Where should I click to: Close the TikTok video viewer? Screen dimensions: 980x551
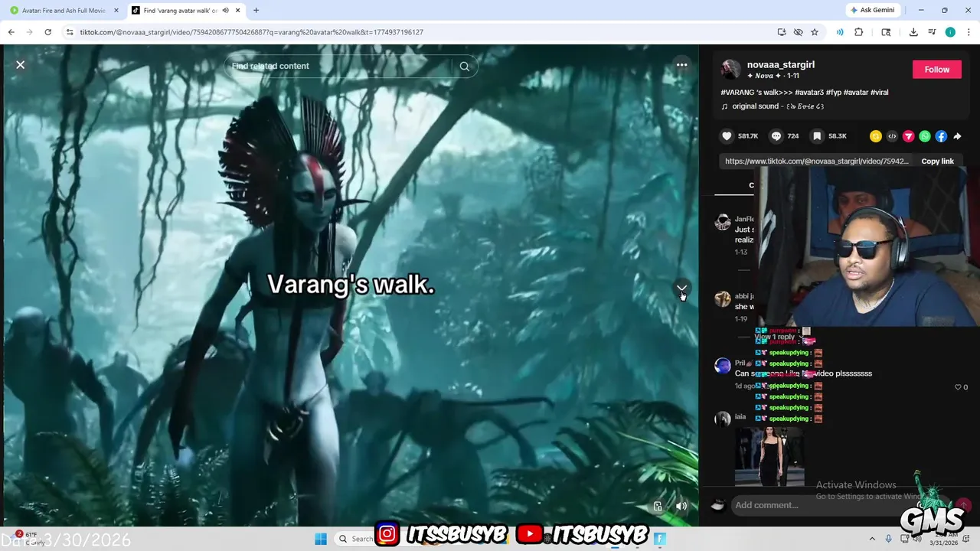[21, 65]
